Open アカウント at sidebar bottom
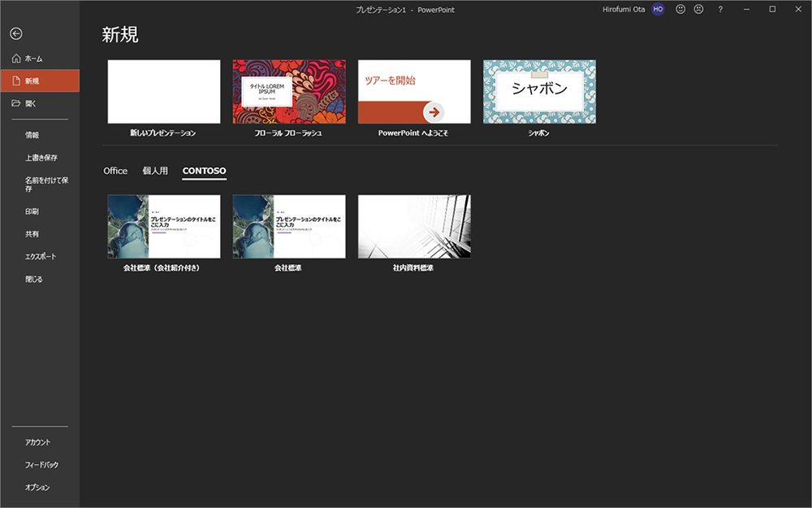 pos(38,442)
